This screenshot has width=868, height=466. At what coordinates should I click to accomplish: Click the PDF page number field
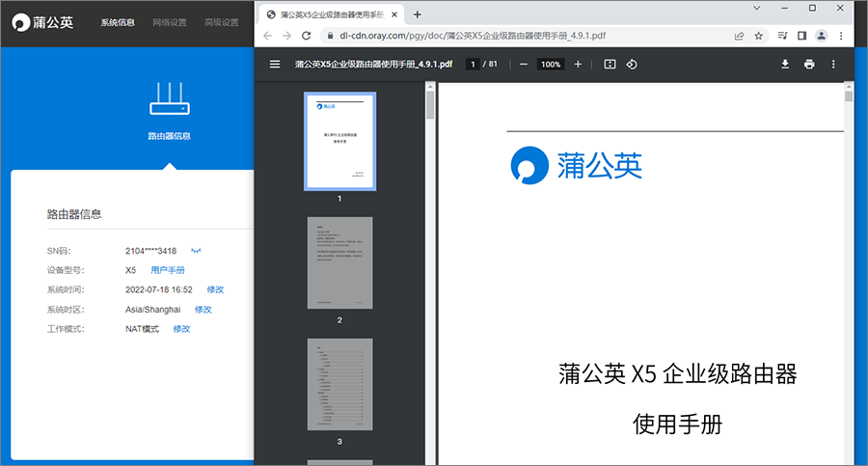click(473, 65)
